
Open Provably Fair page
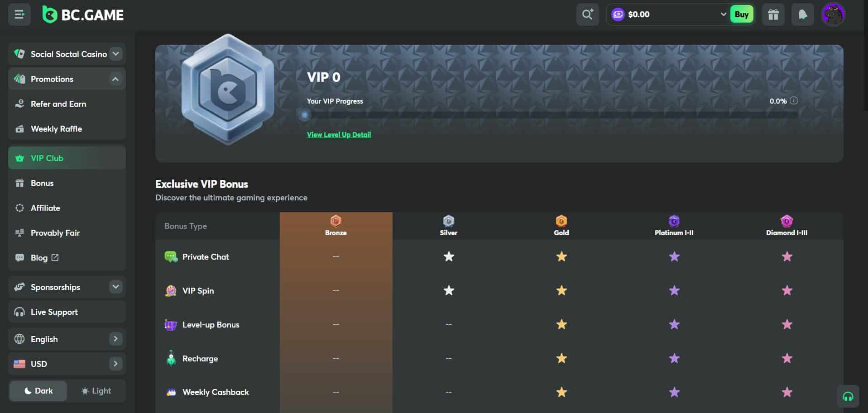(x=67, y=233)
